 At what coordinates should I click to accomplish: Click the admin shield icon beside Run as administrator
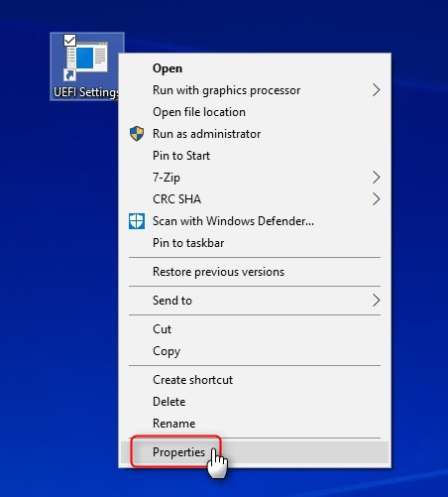coord(137,134)
